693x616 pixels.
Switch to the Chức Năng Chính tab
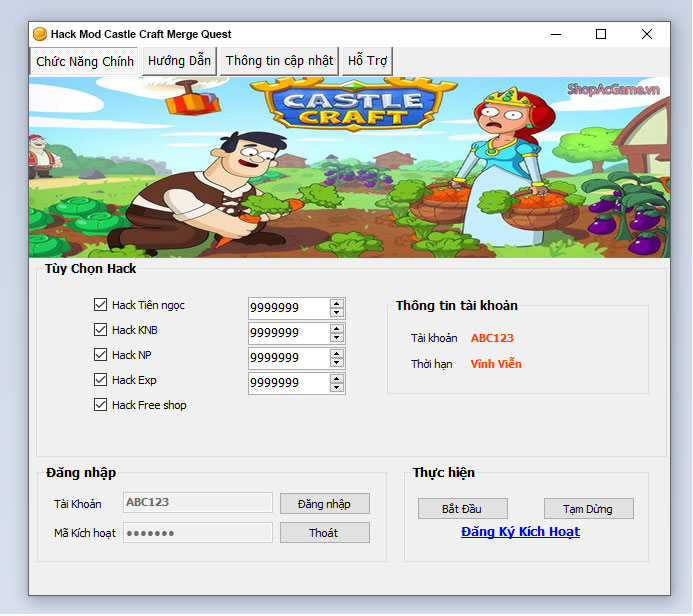(x=84, y=61)
